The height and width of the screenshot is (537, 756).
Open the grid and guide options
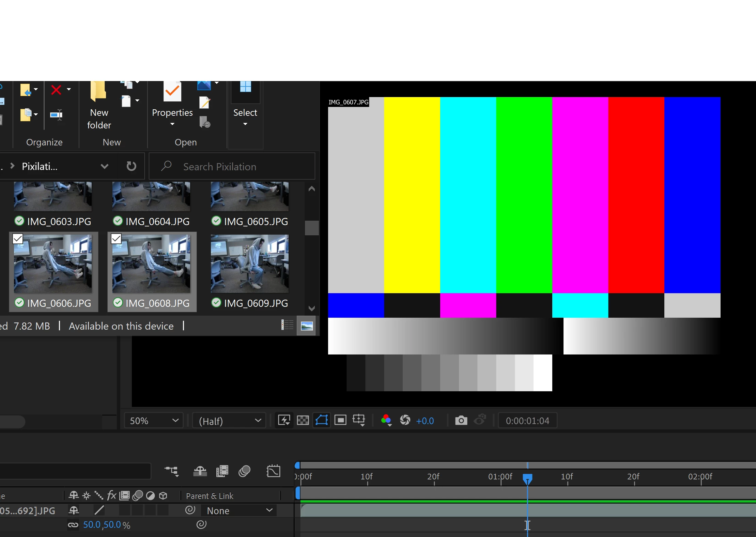359,421
